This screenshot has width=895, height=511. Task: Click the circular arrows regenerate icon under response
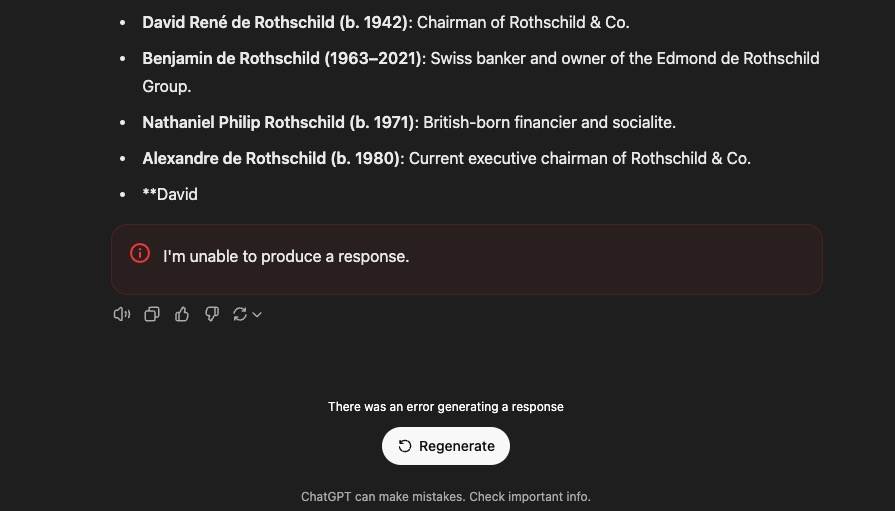239,314
